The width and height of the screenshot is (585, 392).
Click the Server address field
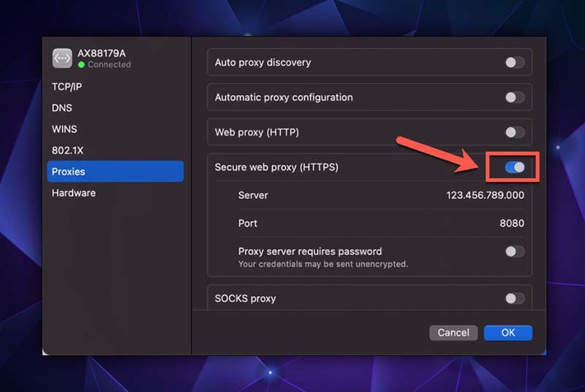485,195
